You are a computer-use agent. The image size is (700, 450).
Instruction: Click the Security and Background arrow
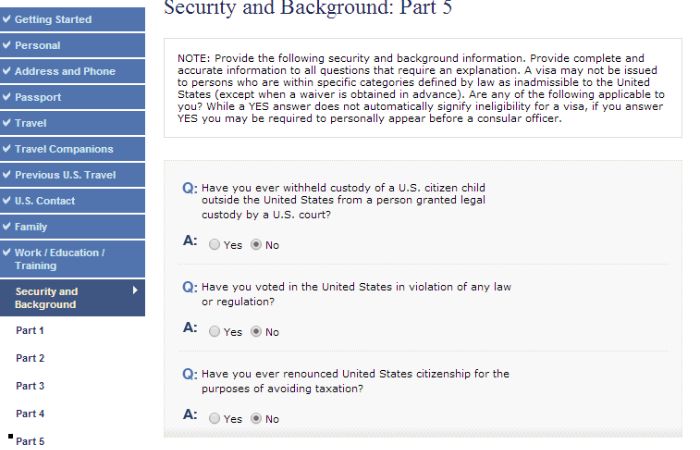[x=134, y=289]
